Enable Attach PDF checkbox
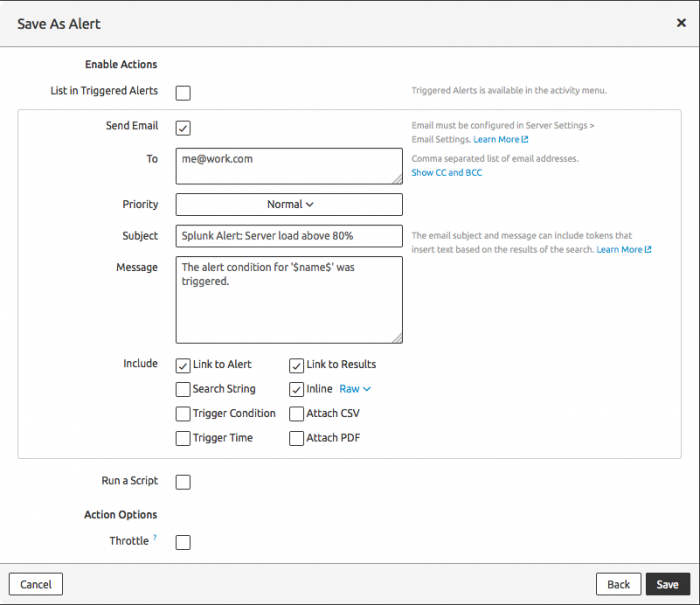 click(296, 438)
